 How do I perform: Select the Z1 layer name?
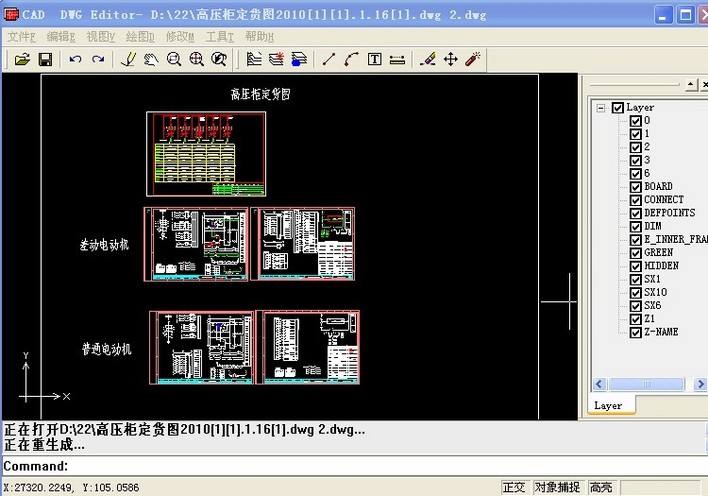pyautogui.click(x=649, y=318)
